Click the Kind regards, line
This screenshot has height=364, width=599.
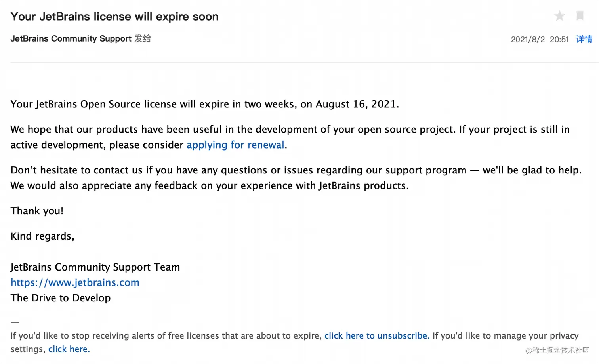(x=42, y=236)
